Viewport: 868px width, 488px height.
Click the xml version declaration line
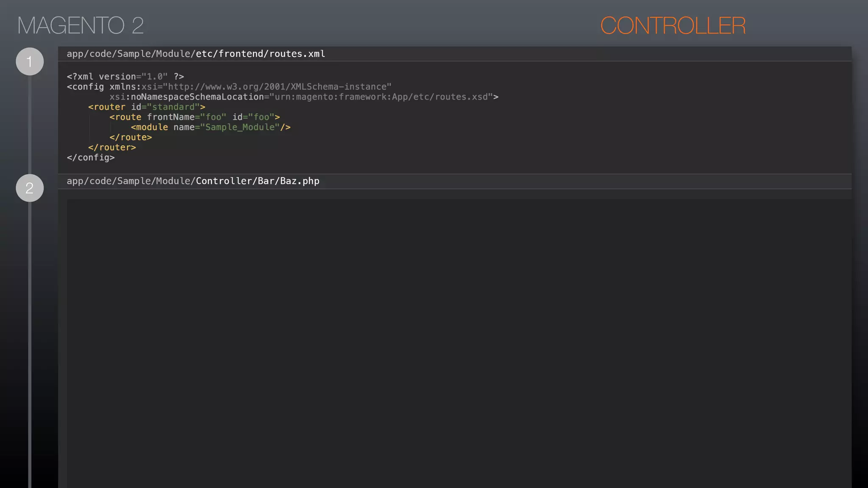[x=125, y=77]
